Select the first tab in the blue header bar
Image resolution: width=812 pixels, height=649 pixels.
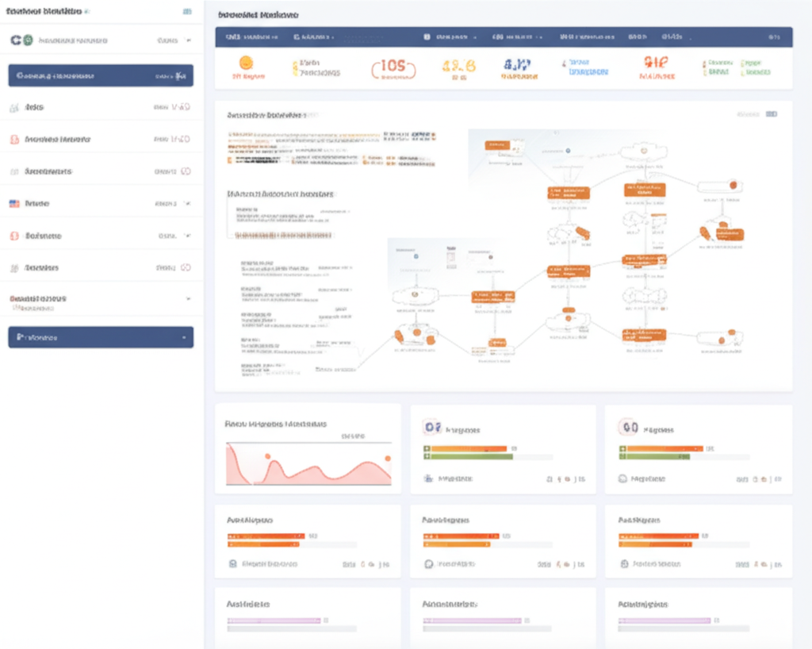[251, 37]
